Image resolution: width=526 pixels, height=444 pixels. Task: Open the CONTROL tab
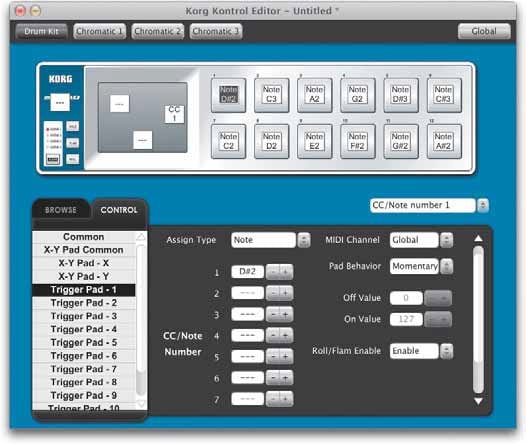click(x=119, y=210)
